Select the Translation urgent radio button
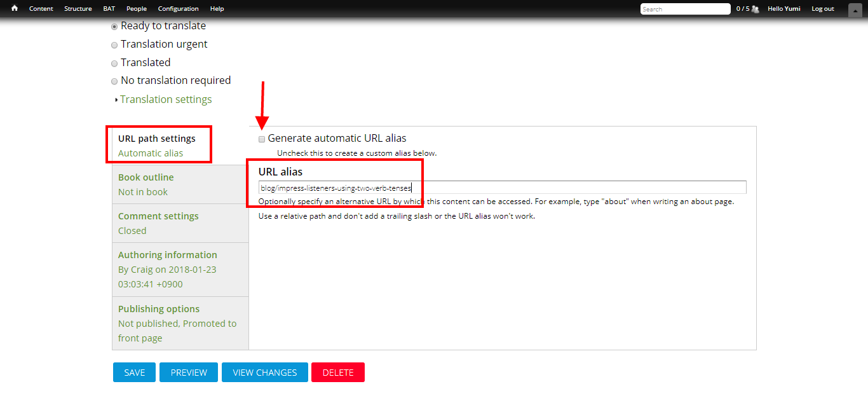Image resolution: width=868 pixels, height=405 pixels. (114, 45)
